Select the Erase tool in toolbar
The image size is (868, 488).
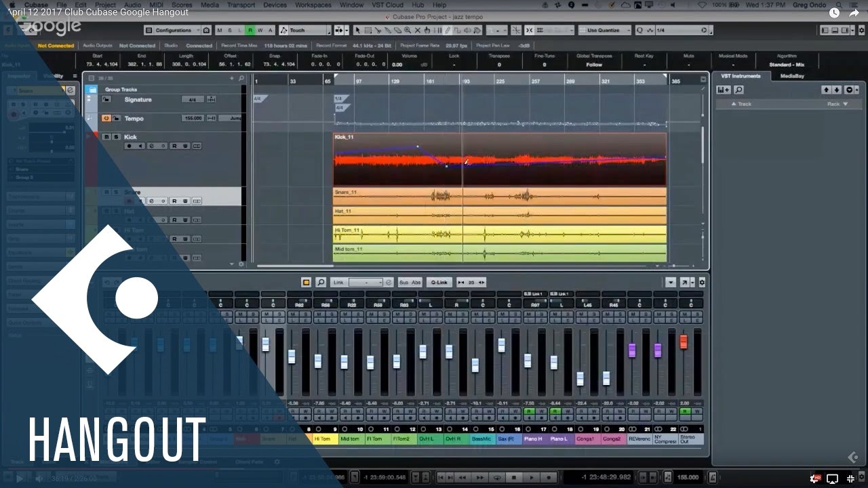pos(397,30)
